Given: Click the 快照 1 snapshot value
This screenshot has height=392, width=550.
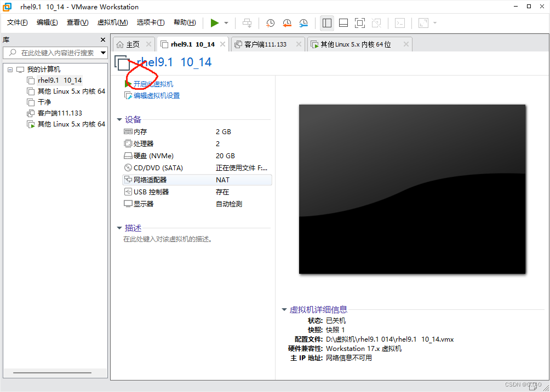Looking at the screenshot, I should click(335, 330).
